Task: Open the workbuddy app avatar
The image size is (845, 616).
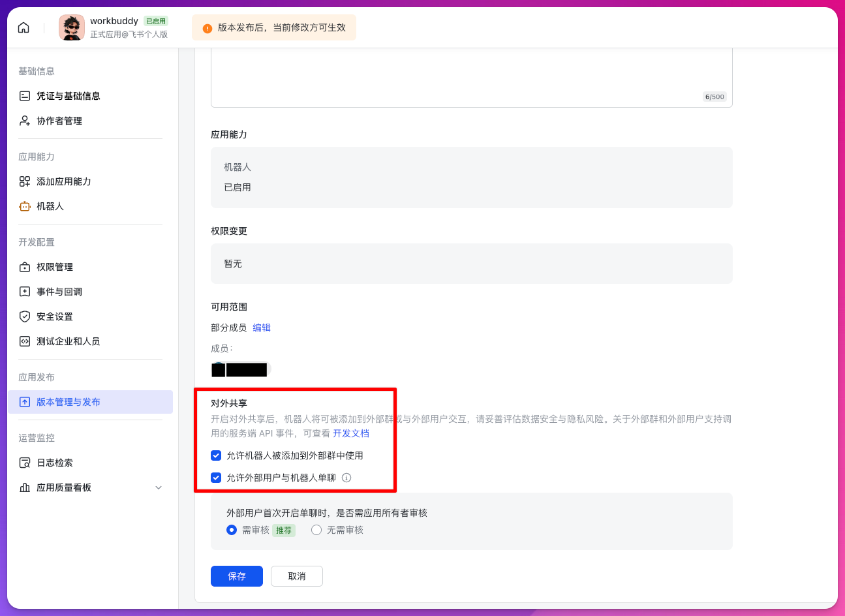Action: tap(72, 27)
